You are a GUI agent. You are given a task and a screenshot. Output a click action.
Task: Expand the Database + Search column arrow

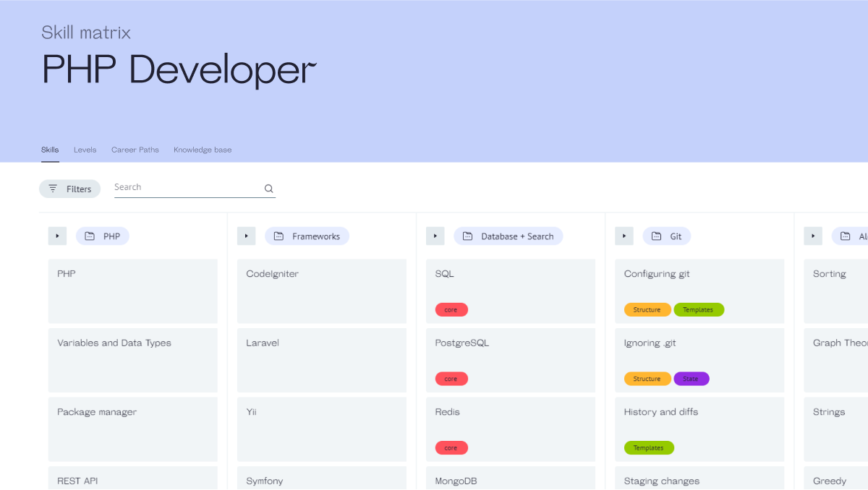point(435,236)
